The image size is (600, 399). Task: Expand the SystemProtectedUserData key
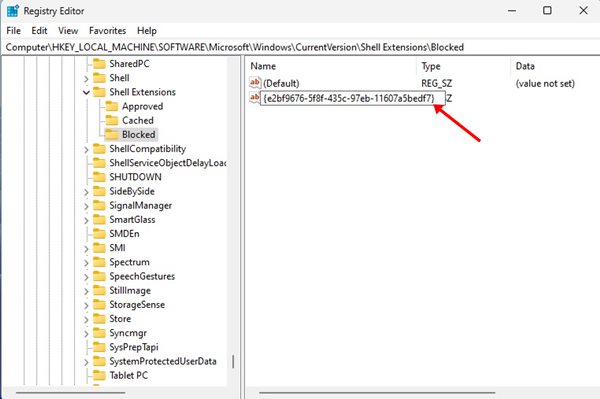[86, 362]
